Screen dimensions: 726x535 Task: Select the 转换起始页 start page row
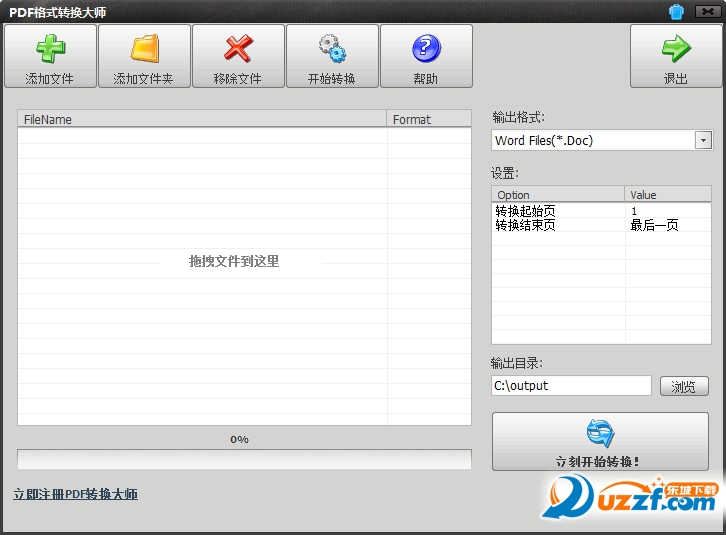click(557, 211)
